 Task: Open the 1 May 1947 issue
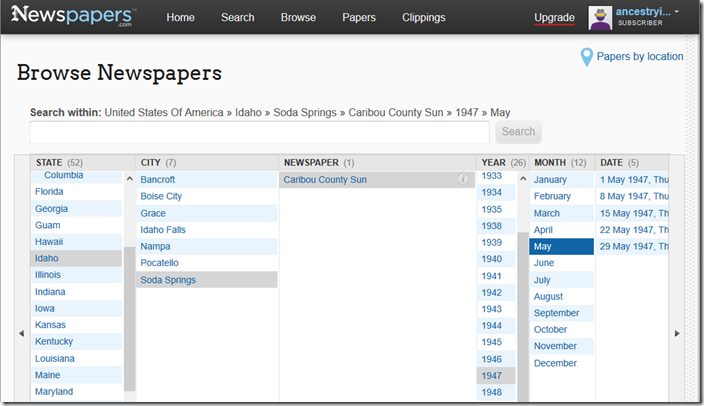click(633, 180)
